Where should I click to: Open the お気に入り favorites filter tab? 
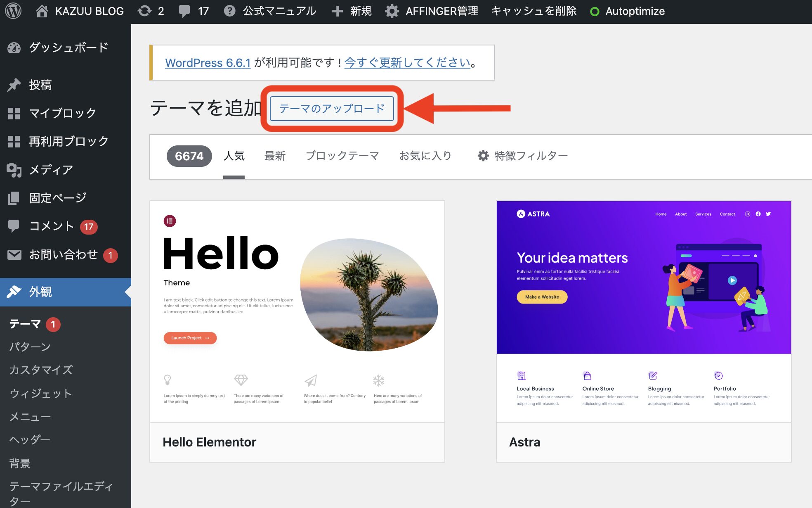tap(425, 156)
